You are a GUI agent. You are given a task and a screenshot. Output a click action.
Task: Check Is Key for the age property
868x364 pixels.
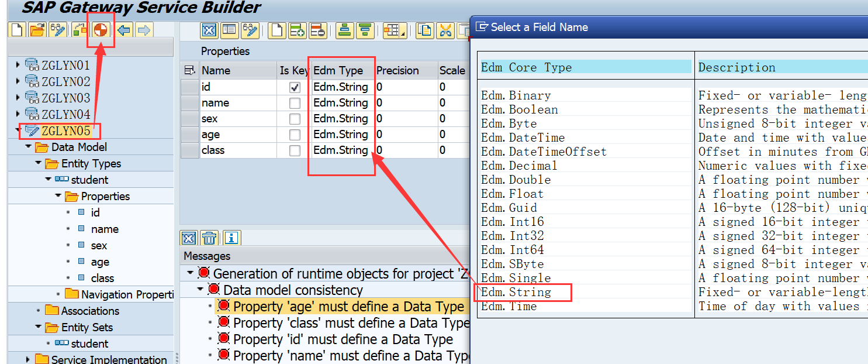(x=295, y=135)
